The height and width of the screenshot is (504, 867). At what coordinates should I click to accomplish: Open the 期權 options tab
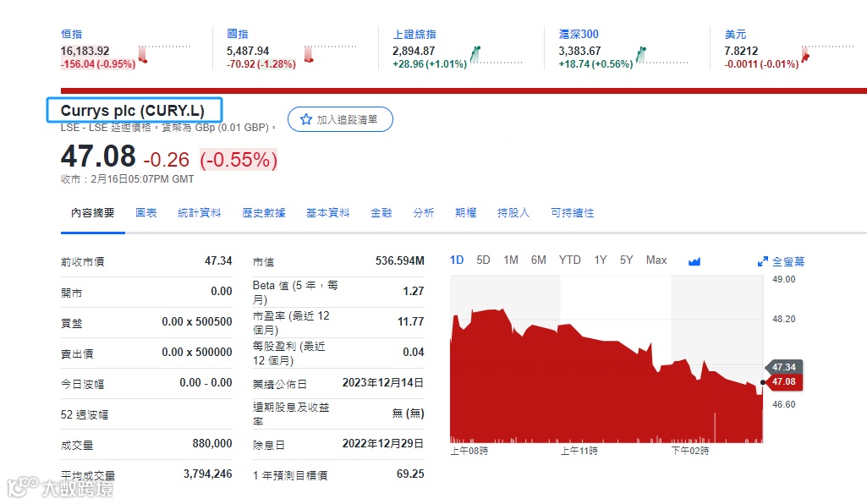[x=465, y=213]
